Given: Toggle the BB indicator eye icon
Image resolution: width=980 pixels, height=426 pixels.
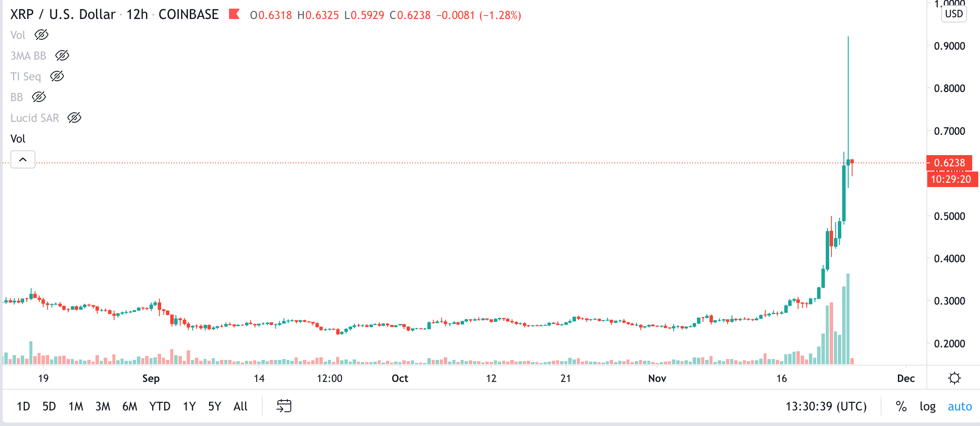Looking at the screenshot, I should [39, 97].
